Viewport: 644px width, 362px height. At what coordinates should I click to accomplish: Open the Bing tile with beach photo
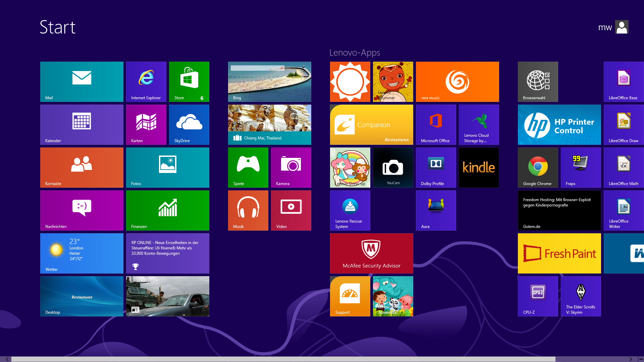point(269,81)
